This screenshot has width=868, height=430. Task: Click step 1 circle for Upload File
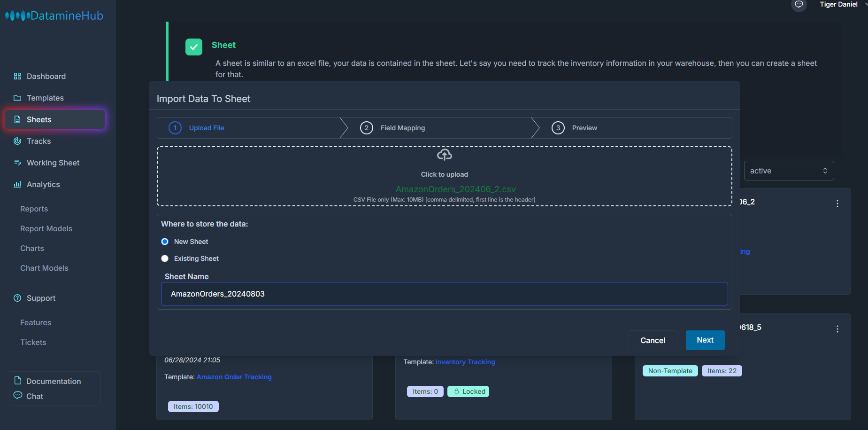tap(175, 128)
